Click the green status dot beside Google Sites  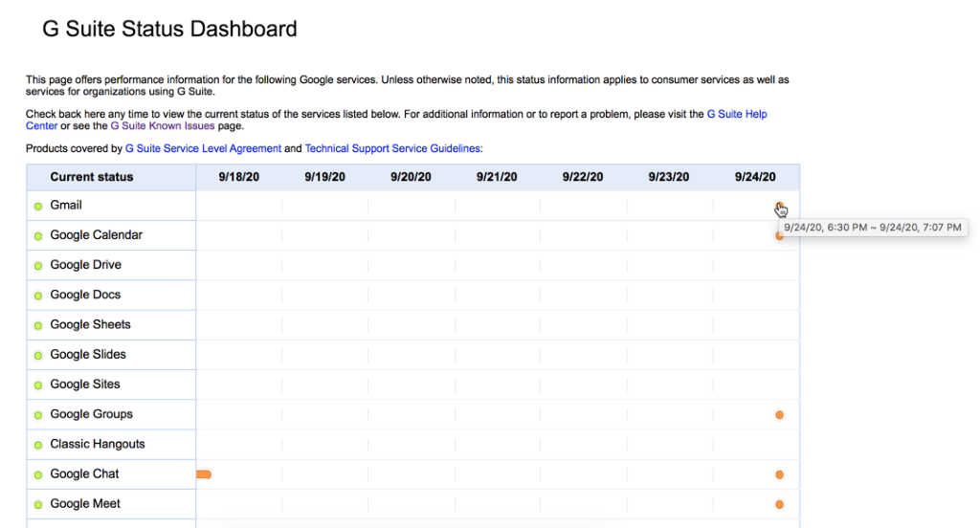38,385
